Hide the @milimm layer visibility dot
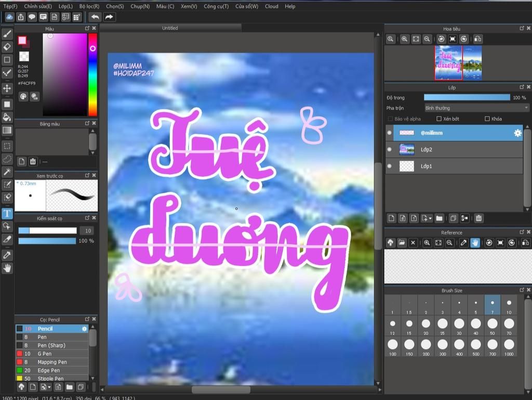This screenshot has height=400, width=532. coord(390,133)
